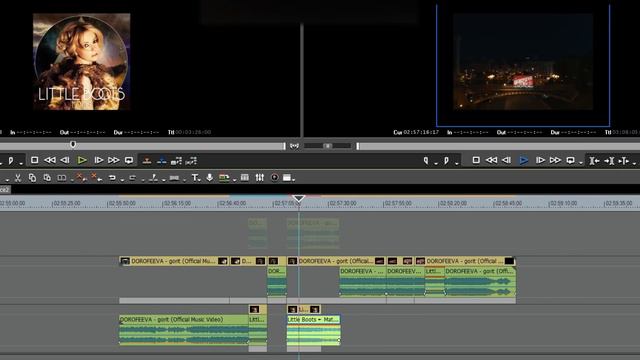Ripple delete icon with red X and arrow

click(x=96, y=178)
